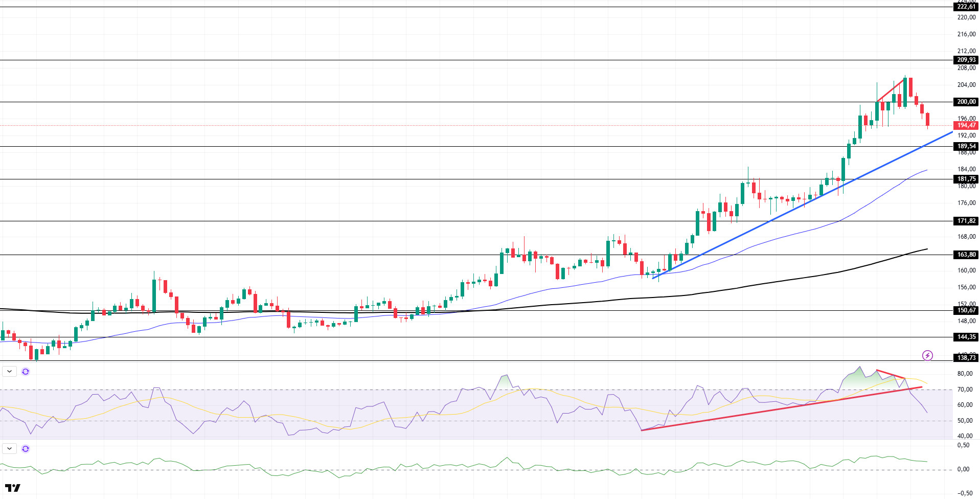This screenshot has height=502, width=980.
Task: Select the 200,00 horizontal level price label
Action: coord(966,102)
